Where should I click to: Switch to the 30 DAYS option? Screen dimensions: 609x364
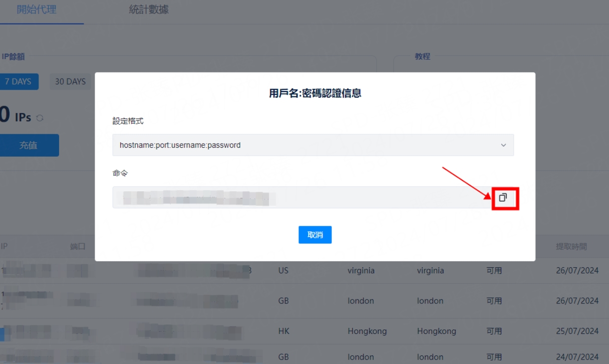tap(70, 82)
